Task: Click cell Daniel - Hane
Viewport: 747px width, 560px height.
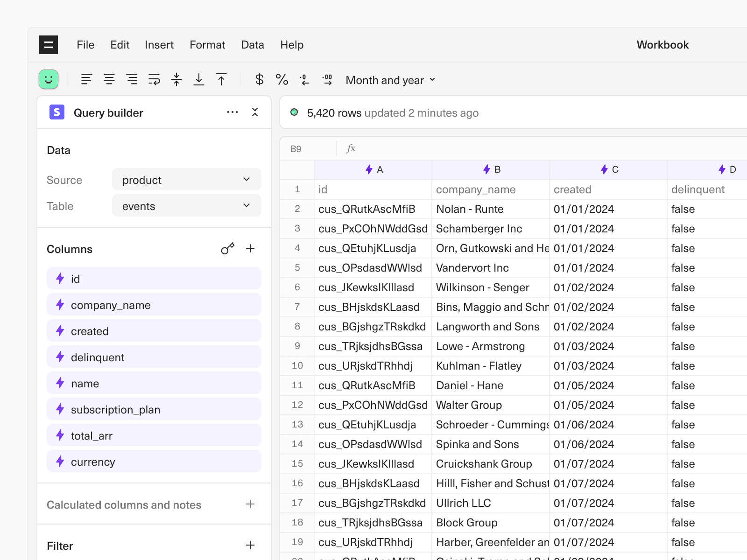Action: tap(491, 385)
